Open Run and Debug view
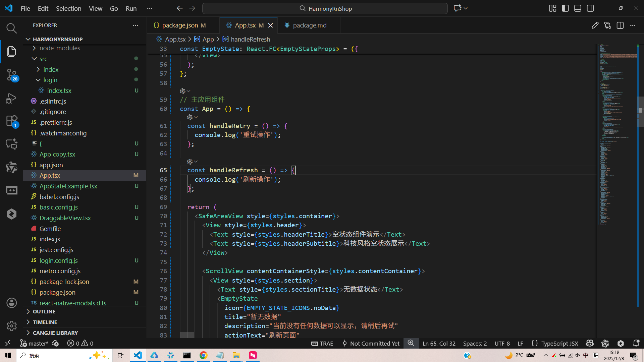644x362 pixels. [11, 98]
